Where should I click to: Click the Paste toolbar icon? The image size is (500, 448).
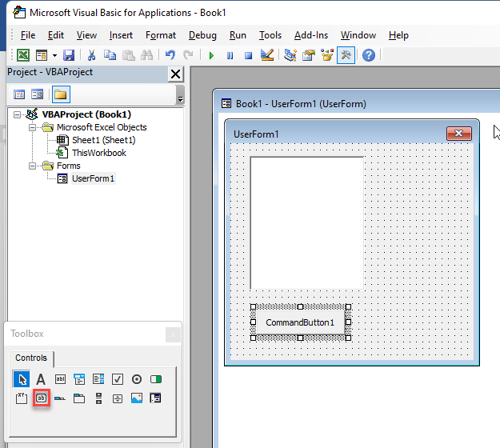[129, 55]
